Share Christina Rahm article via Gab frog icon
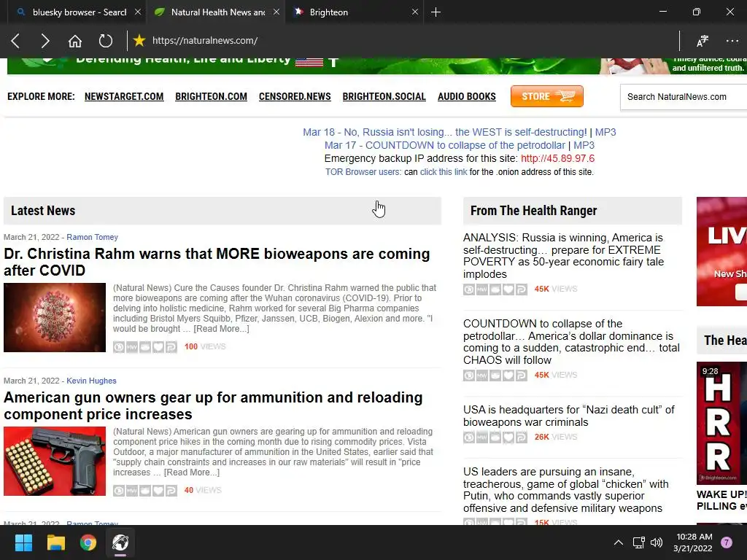Viewport: 747px width, 560px height. (145, 347)
